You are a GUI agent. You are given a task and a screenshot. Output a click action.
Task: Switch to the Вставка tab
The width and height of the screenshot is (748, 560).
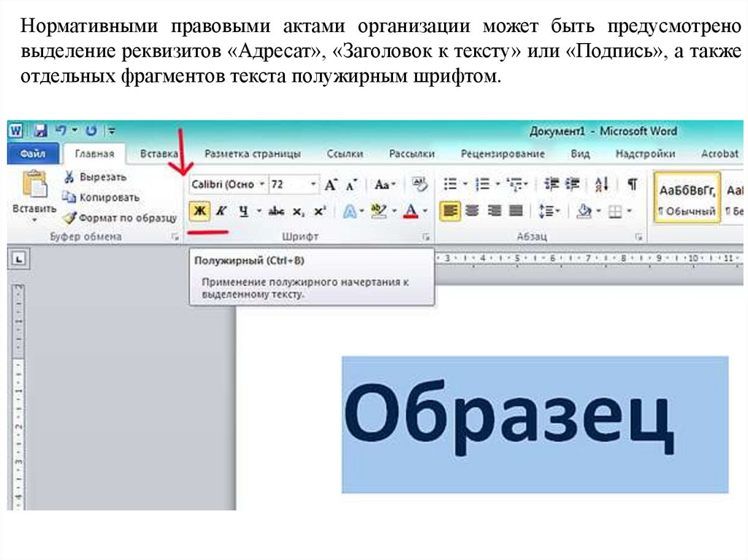tap(159, 153)
